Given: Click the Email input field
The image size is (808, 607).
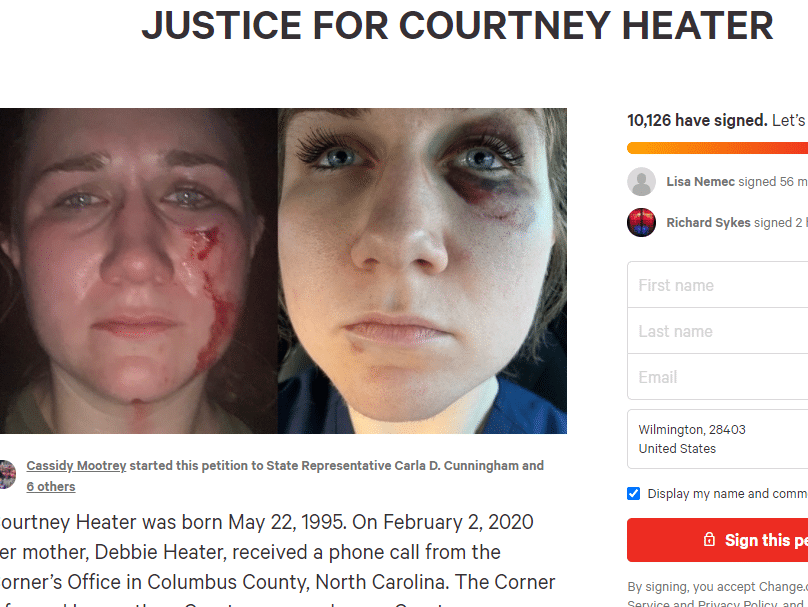Looking at the screenshot, I should [717, 377].
